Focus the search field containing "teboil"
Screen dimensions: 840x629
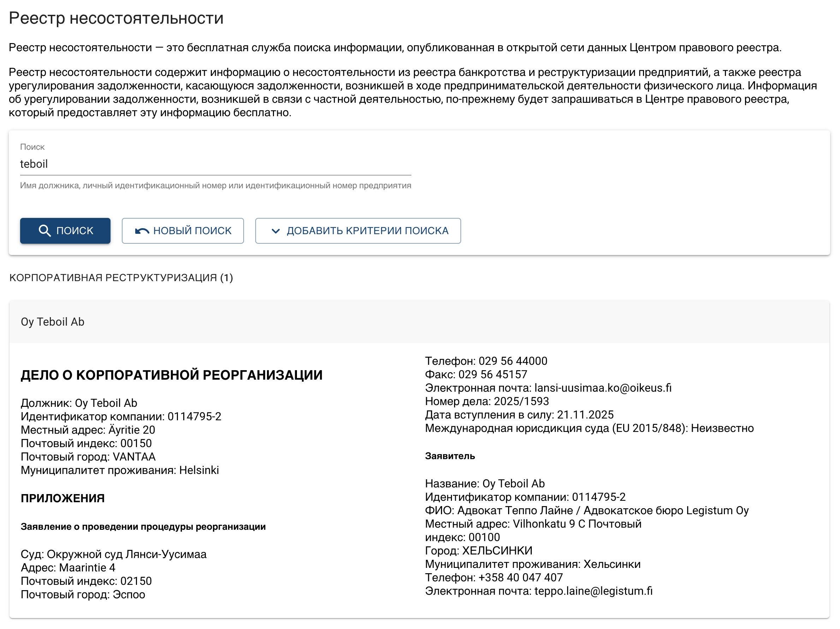tap(215, 164)
